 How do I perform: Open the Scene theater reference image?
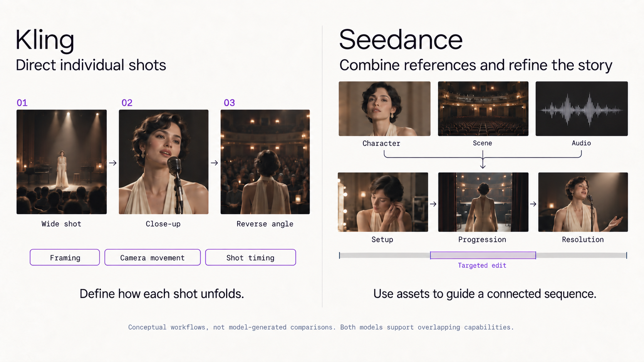click(483, 108)
